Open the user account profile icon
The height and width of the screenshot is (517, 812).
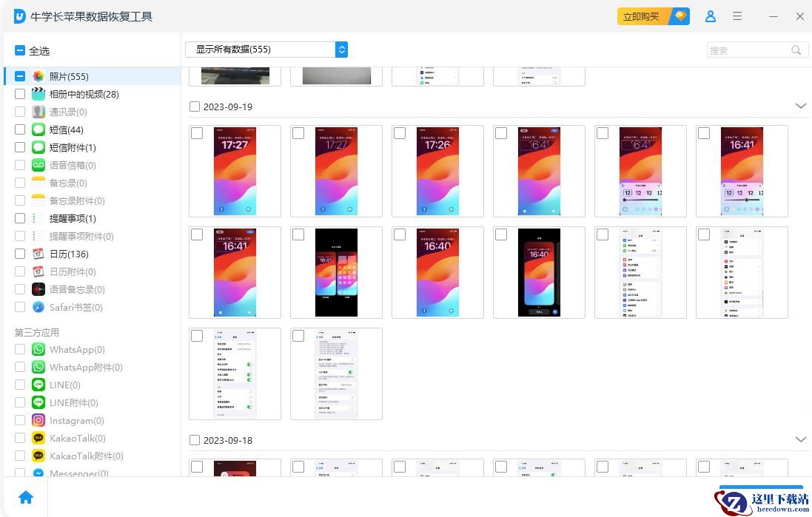(711, 16)
